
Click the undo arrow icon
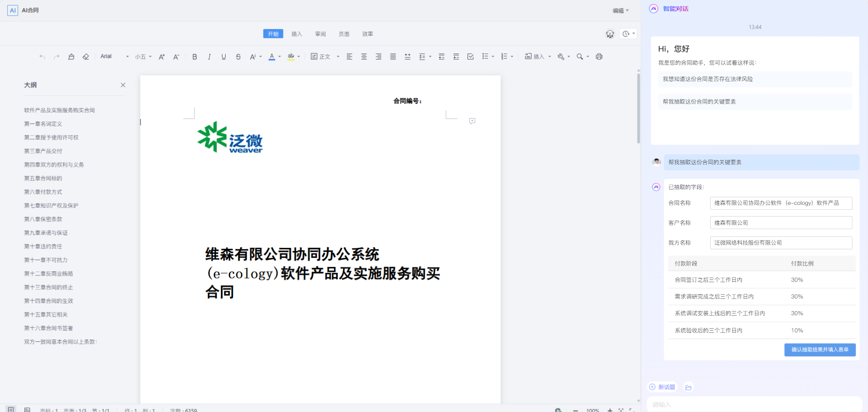pyautogui.click(x=42, y=57)
